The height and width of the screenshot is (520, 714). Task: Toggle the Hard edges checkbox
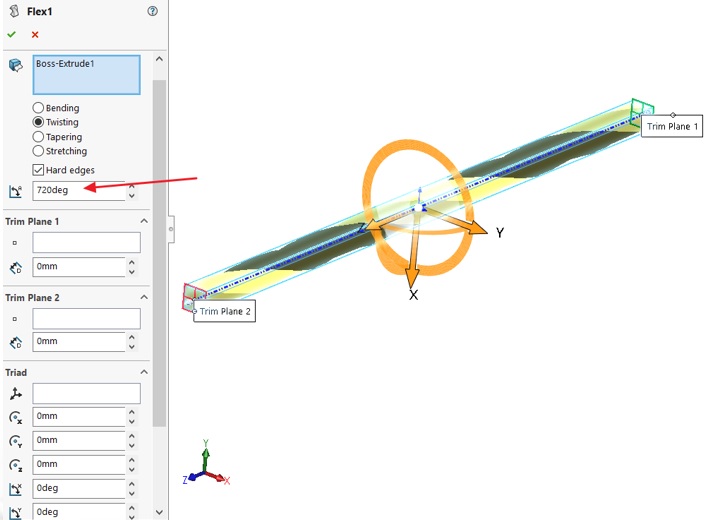(38, 170)
